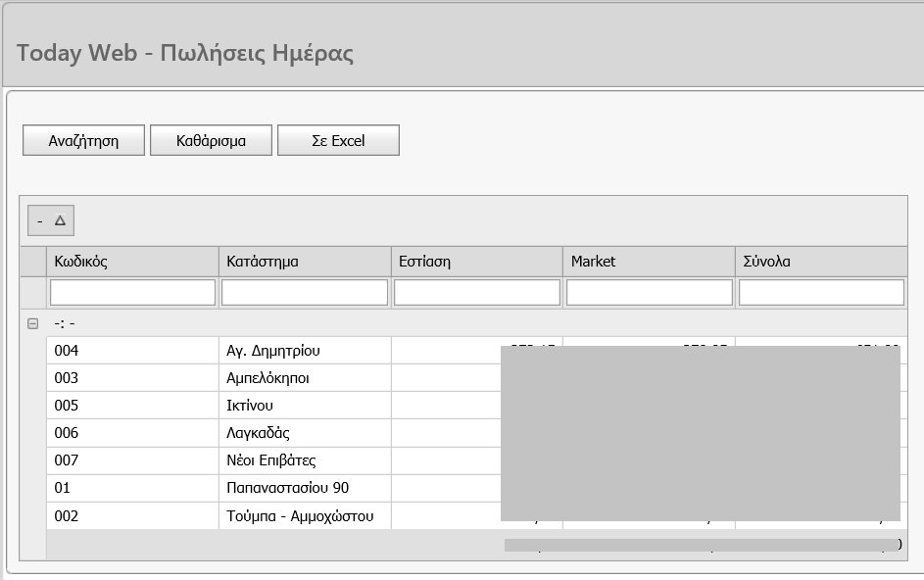The height and width of the screenshot is (580, 924).
Task: Focus the filter box under Κατάστημα
Action: click(305, 292)
